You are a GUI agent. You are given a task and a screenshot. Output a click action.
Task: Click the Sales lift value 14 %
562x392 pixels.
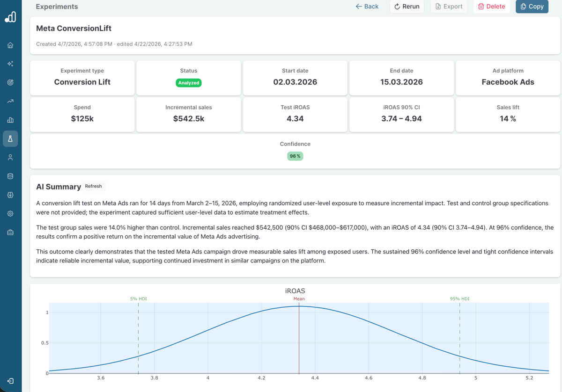[x=508, y=119]
